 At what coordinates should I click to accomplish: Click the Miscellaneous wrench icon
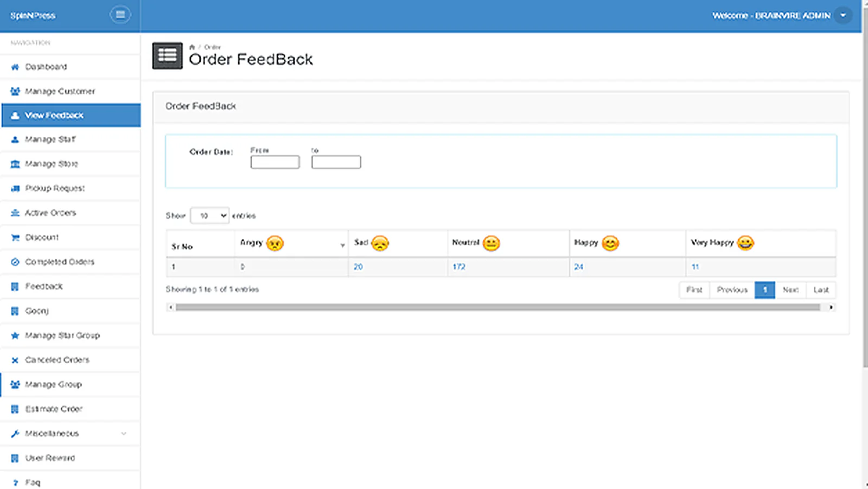click(x=15, y=434)
